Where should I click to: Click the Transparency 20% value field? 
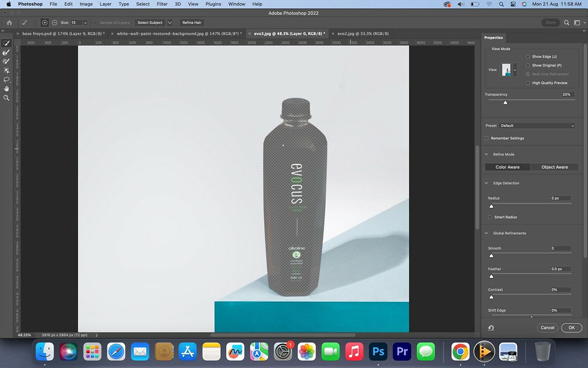tap(566, 94)
